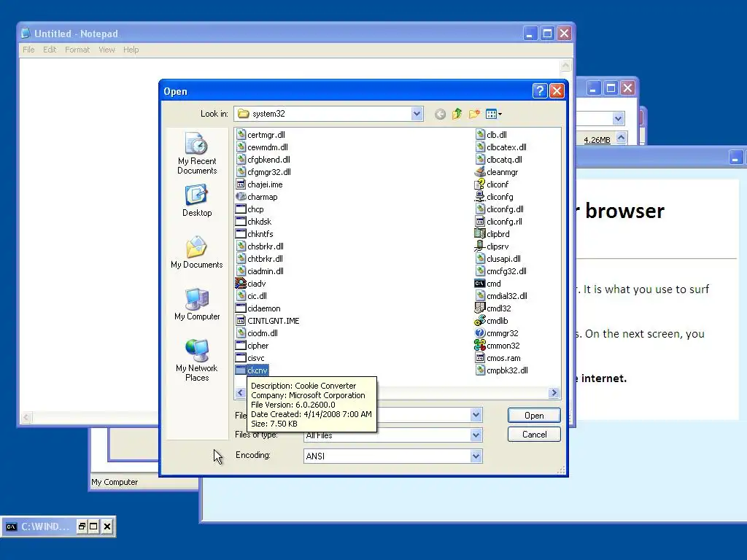747x560 pixels.
Task: Click the Help question mark button
Action: point(539,91)
